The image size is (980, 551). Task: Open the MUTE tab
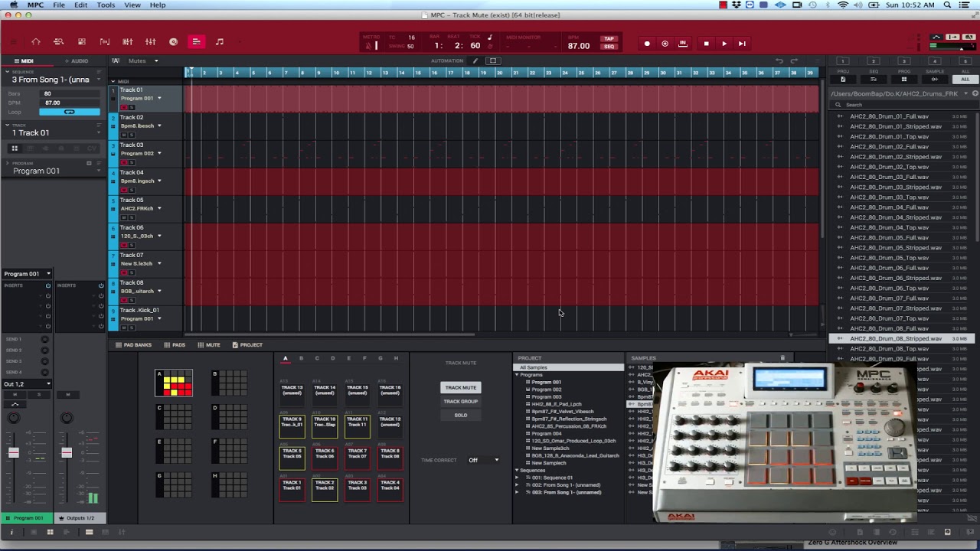tap(209, 345)
